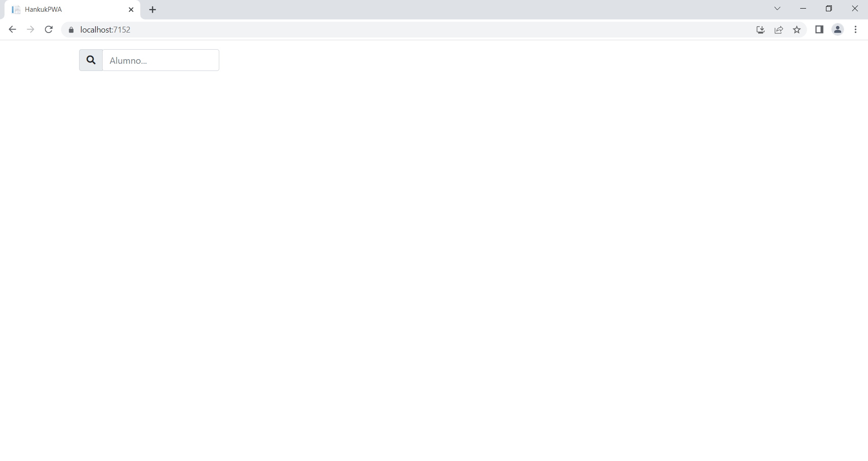The height and width of the screenshot is (461, 868).
Task: Click the browser forward arrow
Action: (30, 30)
